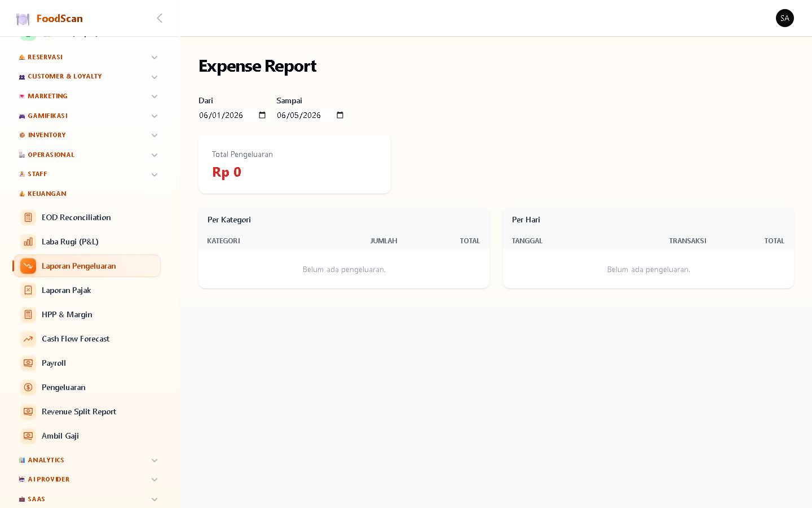Viewport: 812px width, 508px height.
Task: Click the Revenue Split Report icon
Action: 28,411
